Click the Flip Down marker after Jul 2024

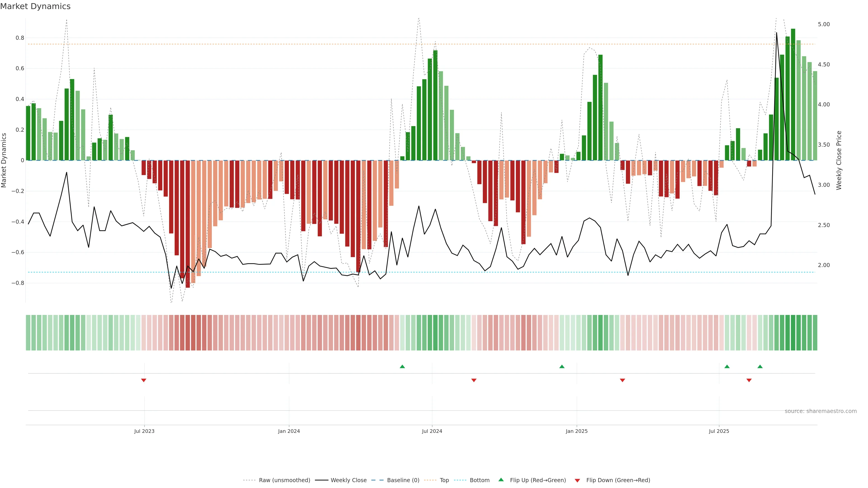click(474, 380)
